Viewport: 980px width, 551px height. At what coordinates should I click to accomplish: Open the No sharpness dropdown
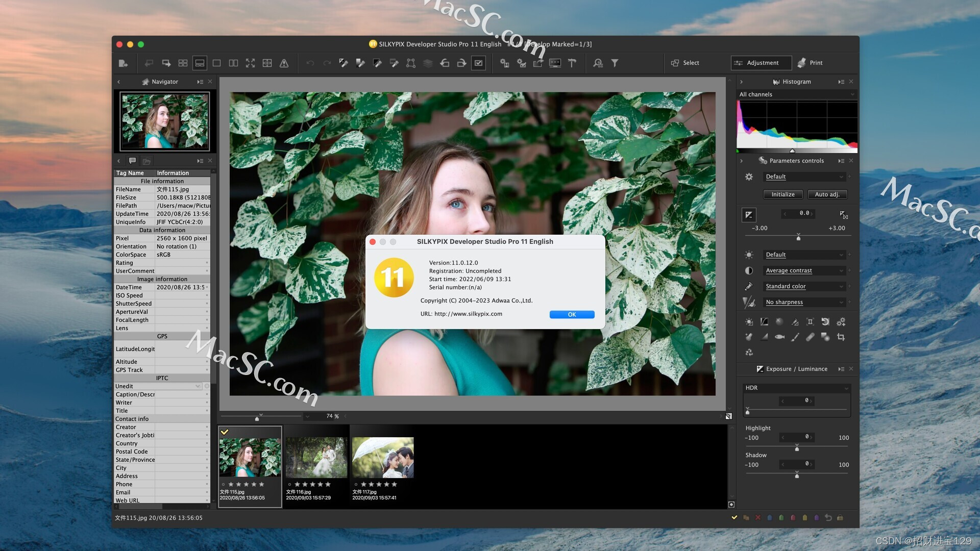coord(804,302)
